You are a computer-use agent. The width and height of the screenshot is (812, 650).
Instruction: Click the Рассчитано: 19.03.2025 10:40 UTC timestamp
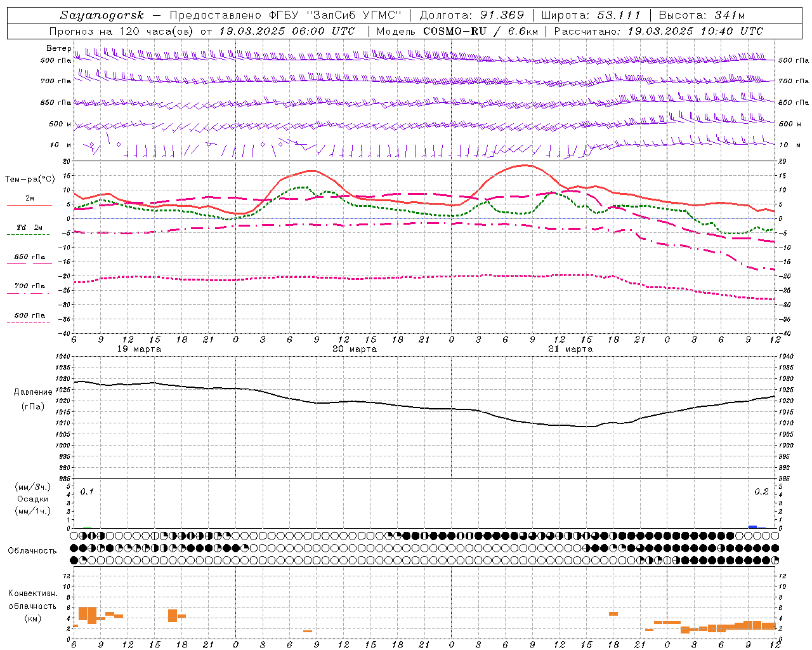click(x=659, y=31)
